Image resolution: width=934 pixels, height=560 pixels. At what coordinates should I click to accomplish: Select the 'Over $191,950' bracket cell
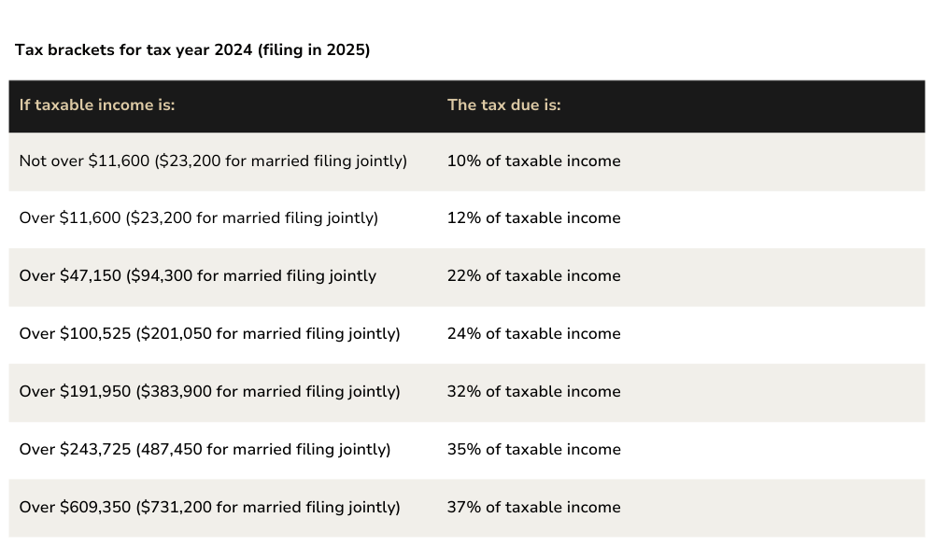209,392
